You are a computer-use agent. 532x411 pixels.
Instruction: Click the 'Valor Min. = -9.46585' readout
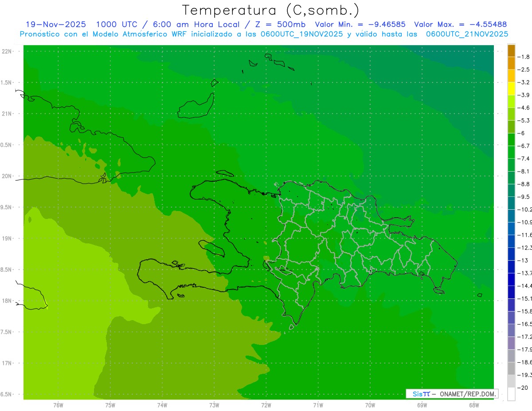point(360,24)
